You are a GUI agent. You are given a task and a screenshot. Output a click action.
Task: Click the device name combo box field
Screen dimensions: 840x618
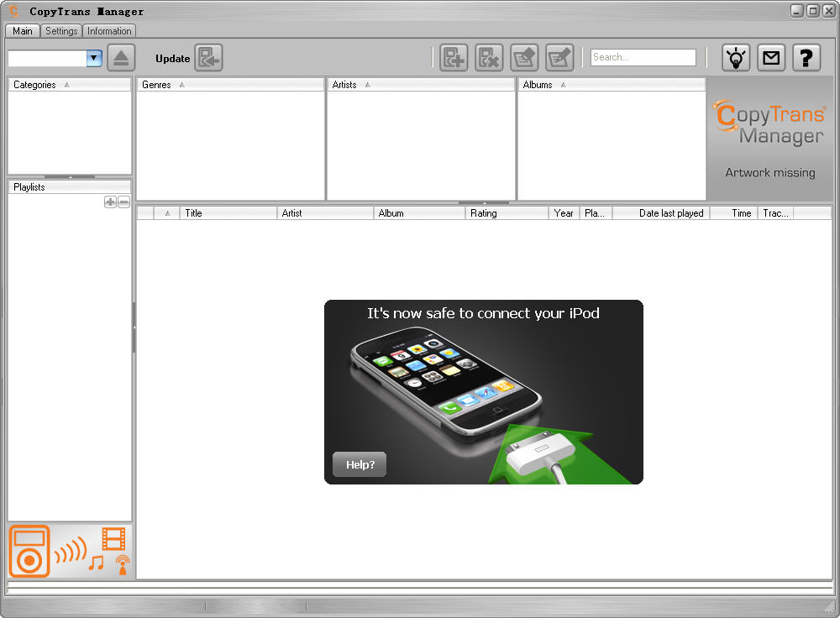47,58
